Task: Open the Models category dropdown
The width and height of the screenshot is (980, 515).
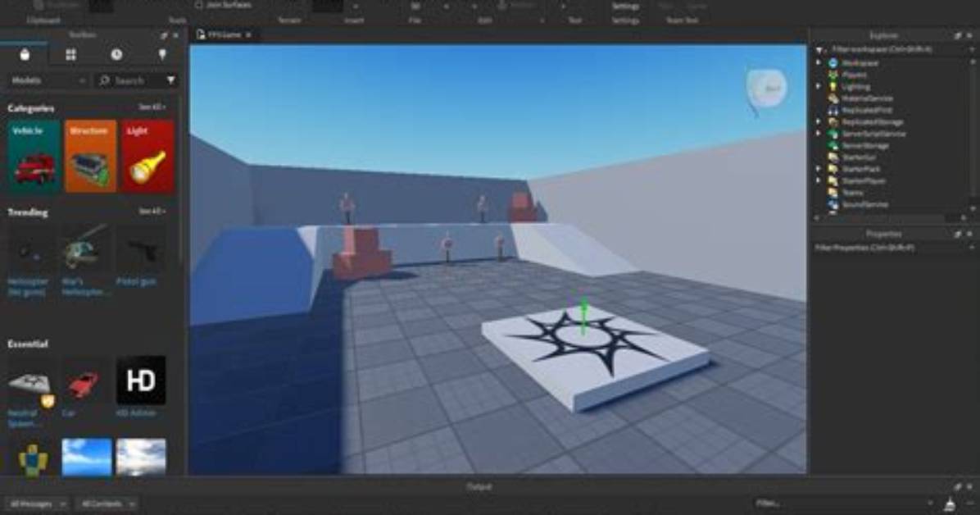Action: pyautogui.click(x=48, y=80)
